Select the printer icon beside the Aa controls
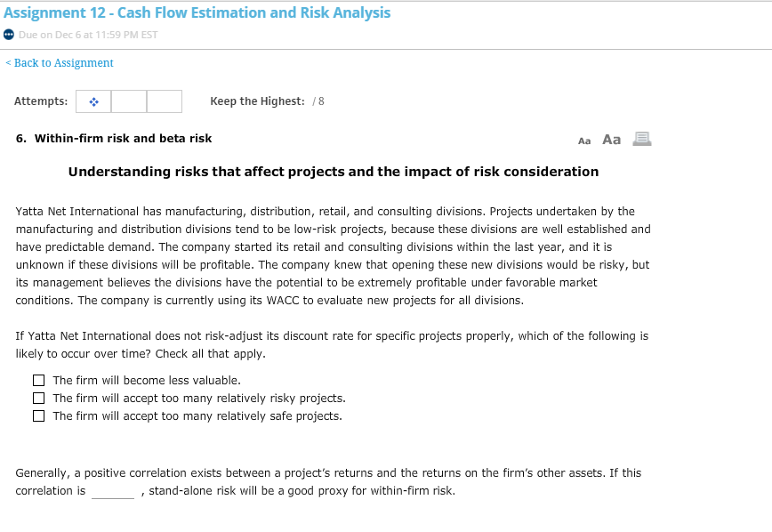The image size is (772, 532). point(641,138)
